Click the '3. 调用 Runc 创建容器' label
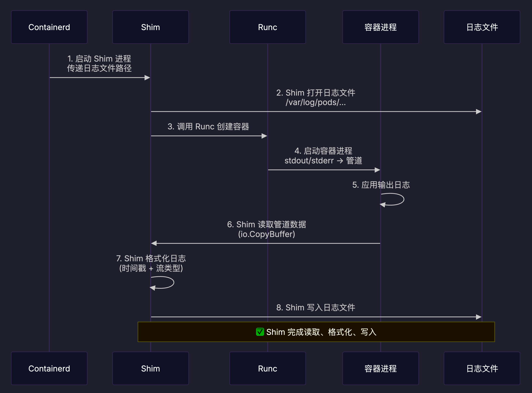532x393 pixels. (x=208, y=127)
